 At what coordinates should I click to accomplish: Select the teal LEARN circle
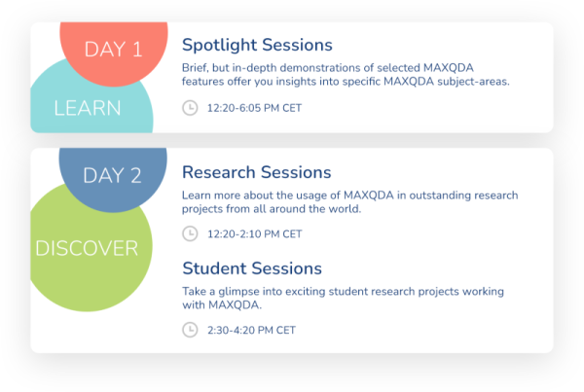point(90,106)
